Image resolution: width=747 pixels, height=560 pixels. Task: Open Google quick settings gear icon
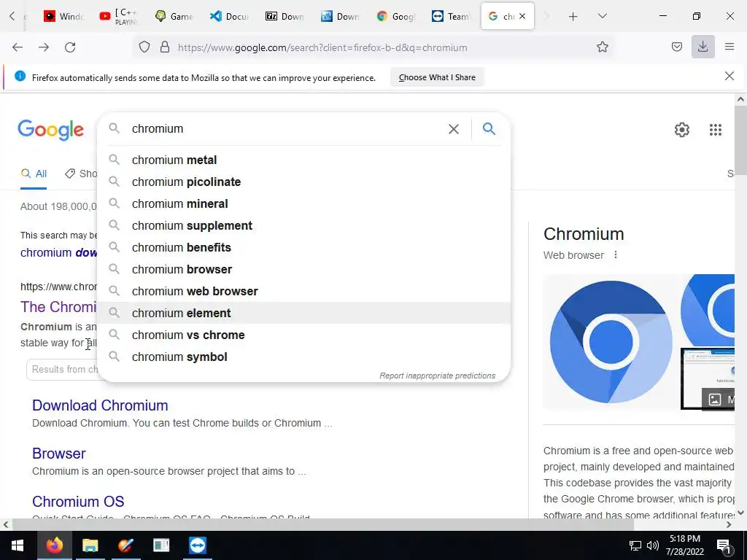(682, 130)
